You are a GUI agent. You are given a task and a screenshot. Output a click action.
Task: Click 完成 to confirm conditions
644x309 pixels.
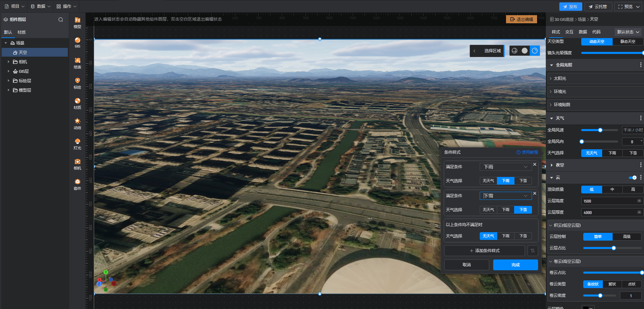[x=515, y=265]
